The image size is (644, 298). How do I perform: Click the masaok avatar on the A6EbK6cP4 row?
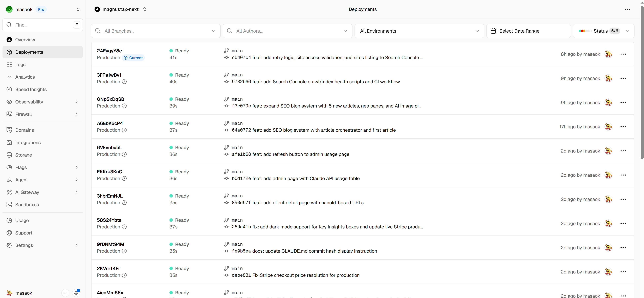608,127
